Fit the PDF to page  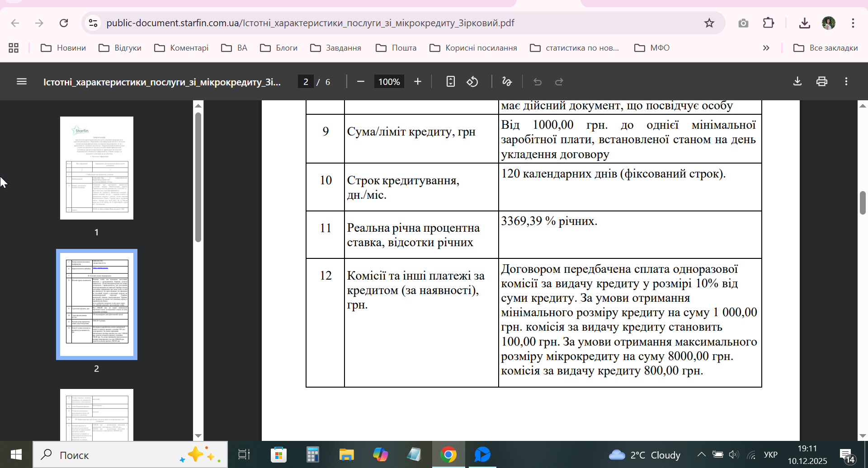(x=450, y=82)
